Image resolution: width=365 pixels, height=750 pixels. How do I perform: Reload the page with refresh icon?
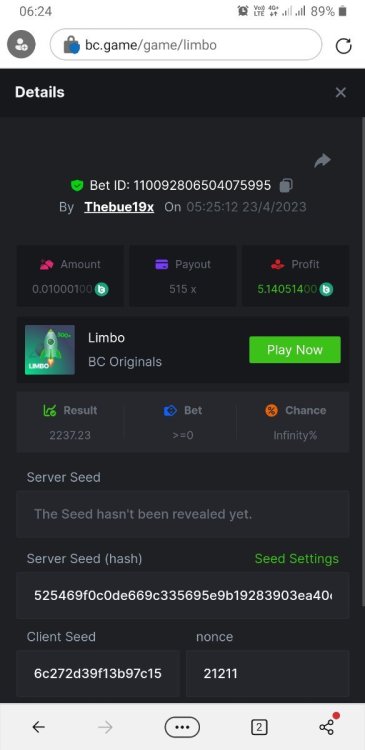(x=343, y=45)
